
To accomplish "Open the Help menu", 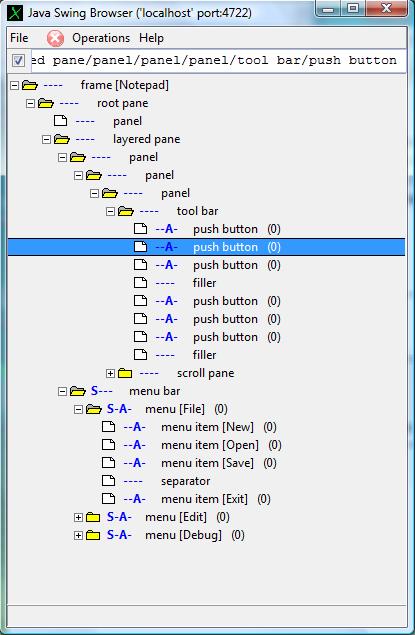I will click(x=151, y=38).
